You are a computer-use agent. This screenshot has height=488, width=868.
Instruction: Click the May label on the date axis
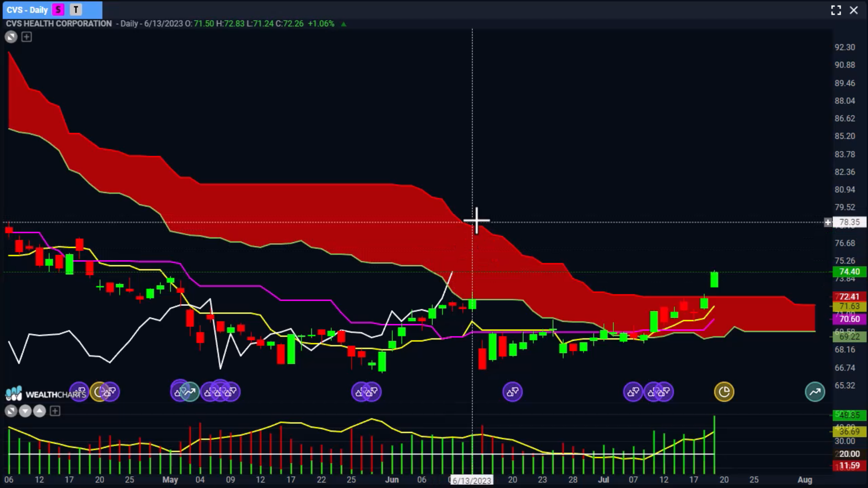pyautogui.click(x=170, y=480)
